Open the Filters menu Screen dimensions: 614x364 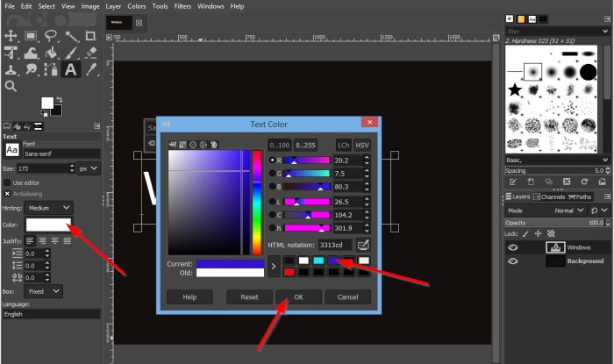click(x=183, y=6)
